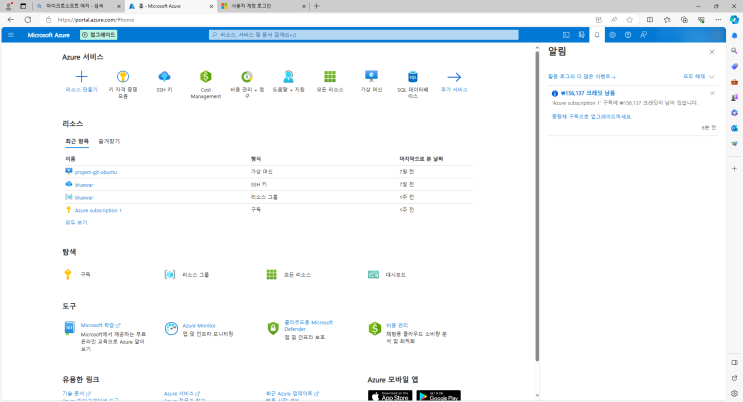Click the browser back arrow
Screen dimensions: 743x402
tap(10, 19)
